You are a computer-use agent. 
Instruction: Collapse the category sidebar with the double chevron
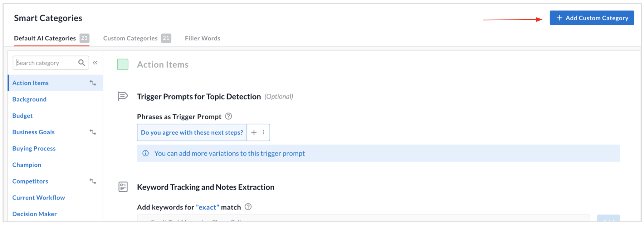[95, 62]
